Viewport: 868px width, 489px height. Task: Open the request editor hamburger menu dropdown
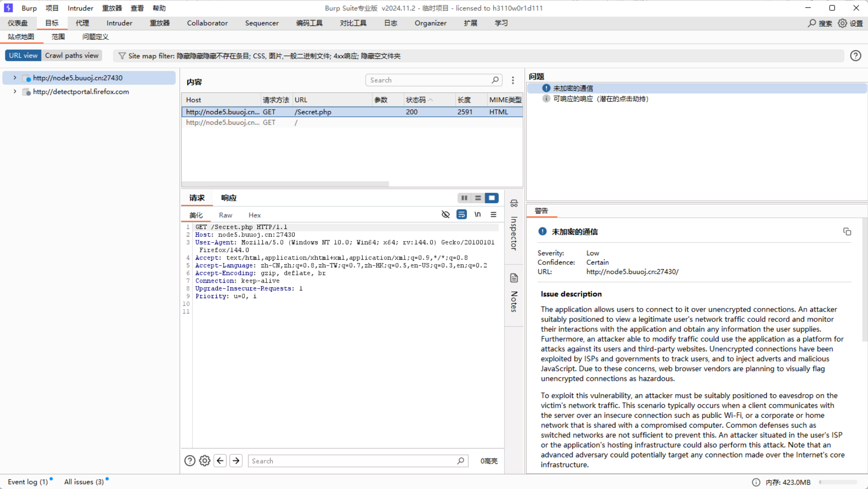pos(493,215)
